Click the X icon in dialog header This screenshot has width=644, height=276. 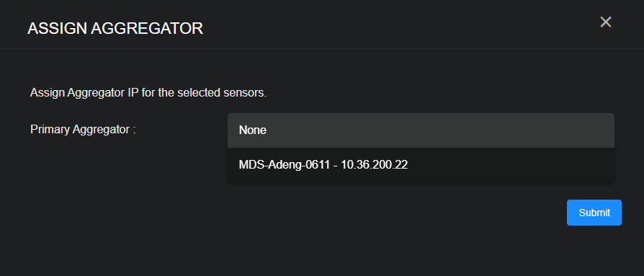[x=606, y=22]
